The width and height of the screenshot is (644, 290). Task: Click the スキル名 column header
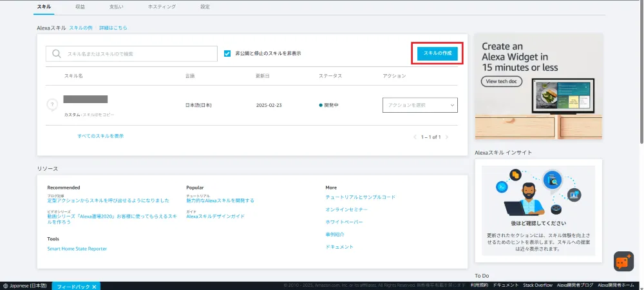[x=73, y=76]
